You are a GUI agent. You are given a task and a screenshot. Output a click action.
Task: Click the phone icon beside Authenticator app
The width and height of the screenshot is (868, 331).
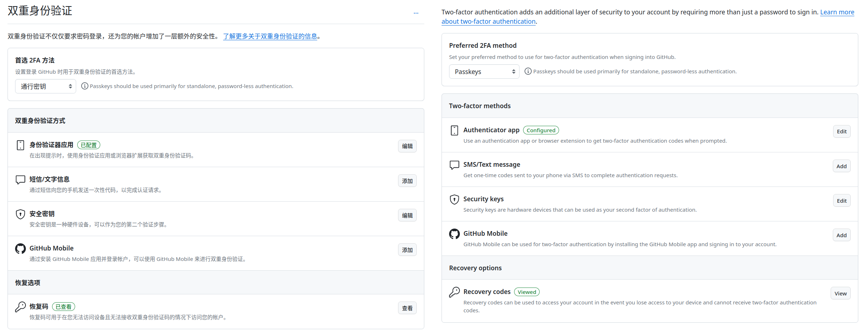point(454,130)
